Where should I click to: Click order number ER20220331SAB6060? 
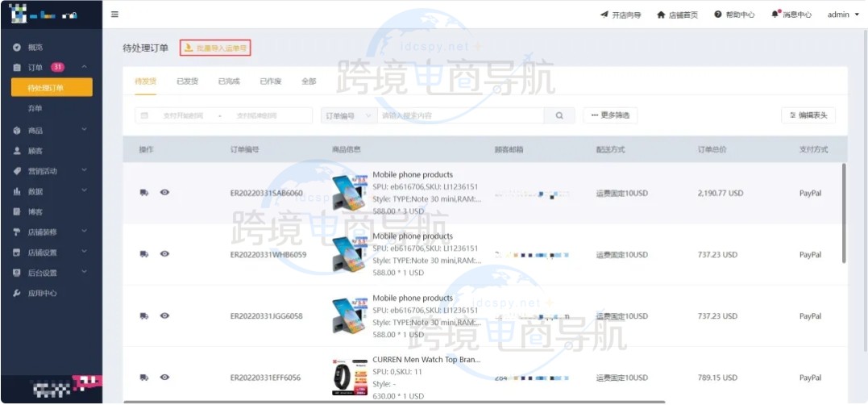[x=266, y=194]
